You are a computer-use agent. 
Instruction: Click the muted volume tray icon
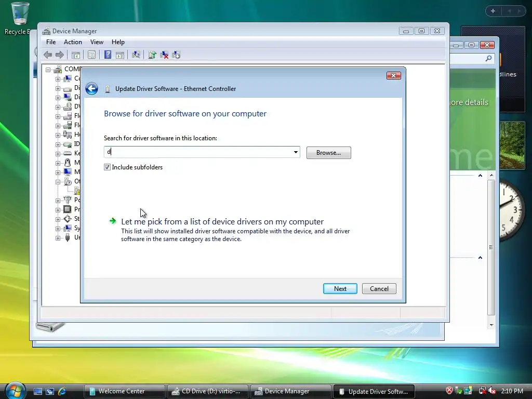pyautogui.click(x=492, y=391)
